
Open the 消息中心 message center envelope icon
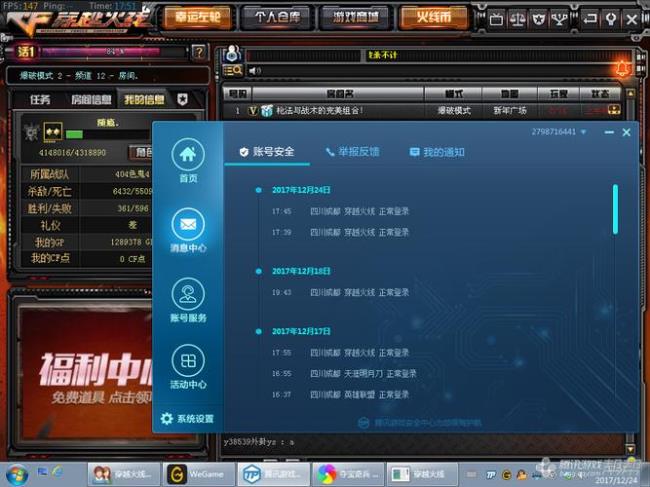(188, 224)
